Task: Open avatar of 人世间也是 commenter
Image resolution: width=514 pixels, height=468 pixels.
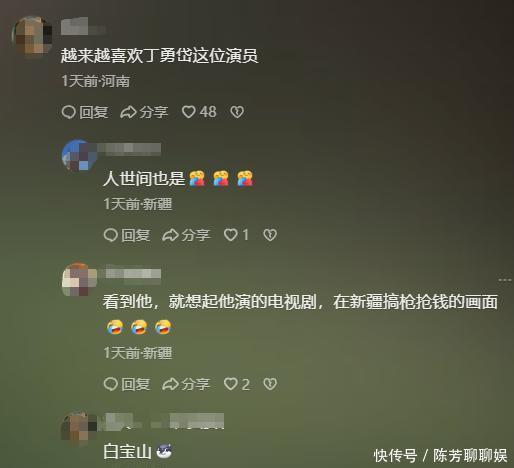Action: point(79,155)
